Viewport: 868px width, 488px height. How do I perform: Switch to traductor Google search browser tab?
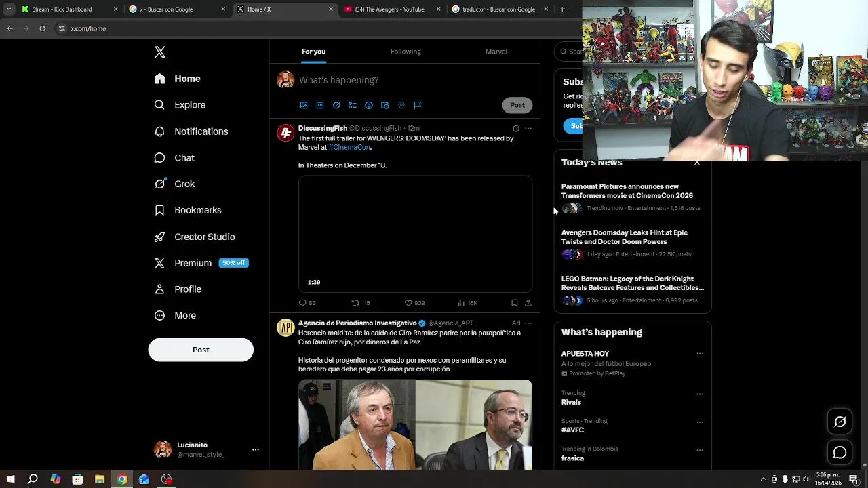[500, 9]
